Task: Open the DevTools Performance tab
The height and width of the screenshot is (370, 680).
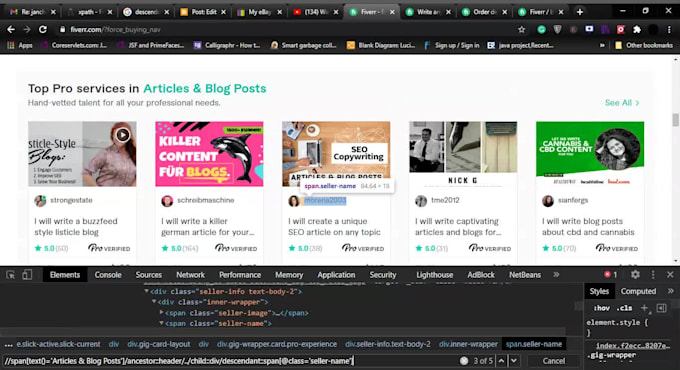Action: tap(240, 275)
